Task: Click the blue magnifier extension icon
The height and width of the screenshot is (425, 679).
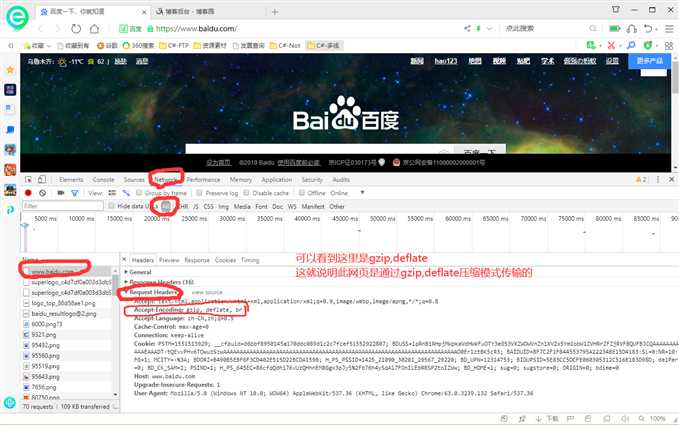Action: tap(631, 45)
